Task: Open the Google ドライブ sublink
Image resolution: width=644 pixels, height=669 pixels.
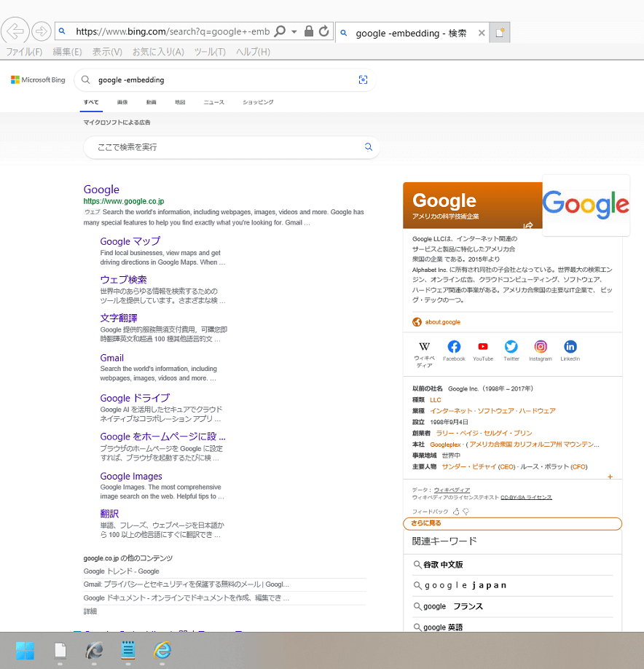Action: [136, 398]
